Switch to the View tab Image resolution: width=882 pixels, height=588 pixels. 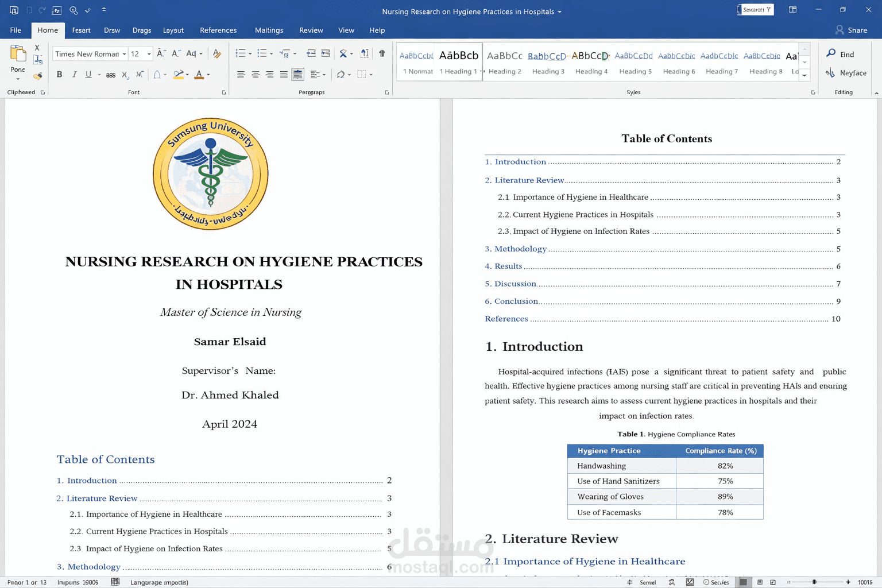[x=346, y=30]
